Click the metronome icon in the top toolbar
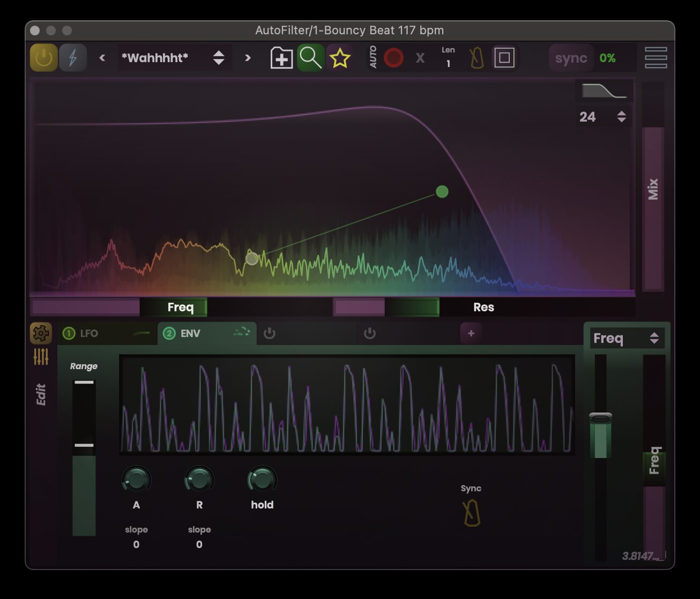700x599 pixels. 476,58
